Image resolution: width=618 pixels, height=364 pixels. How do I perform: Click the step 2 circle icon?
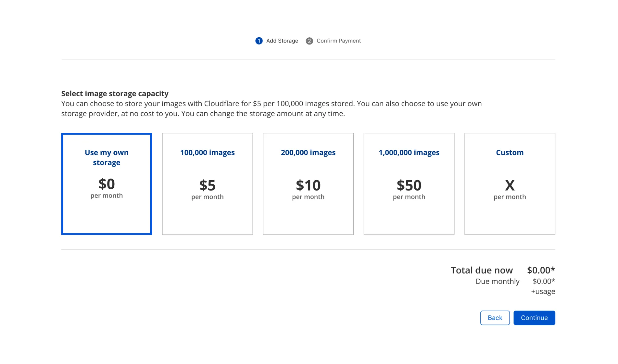tap(309, 41)
